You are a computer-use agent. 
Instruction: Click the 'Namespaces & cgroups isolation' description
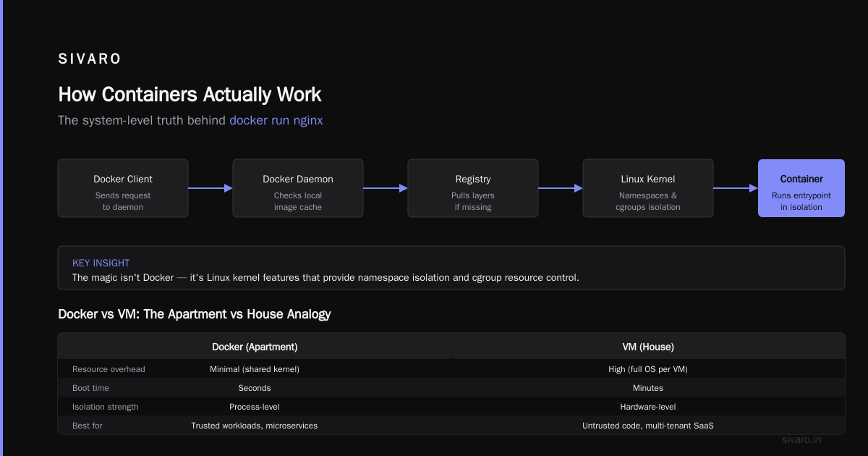pyautogui.click(x=648, y=201)
